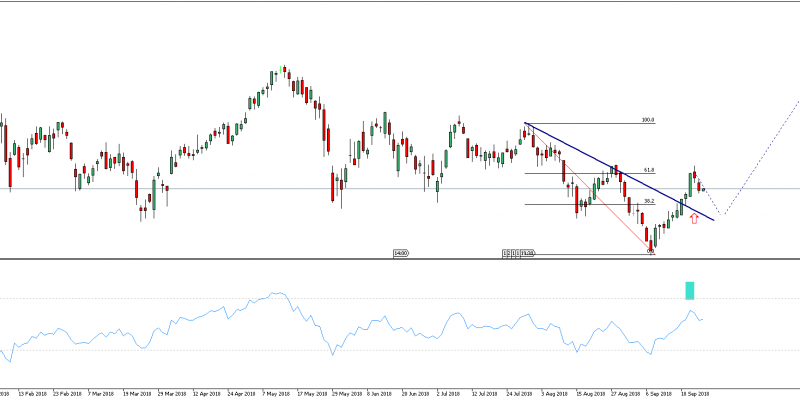This screenshot has height=400, width=800.
Task: Click the Fibonacci 100.0 level label
Action: point(648,120)
